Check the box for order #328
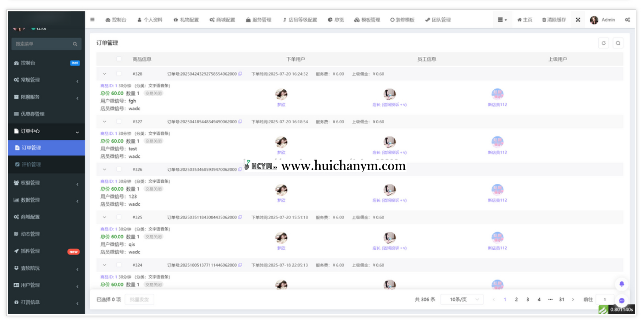Screen dimensions: 644x320 (119, 74)
